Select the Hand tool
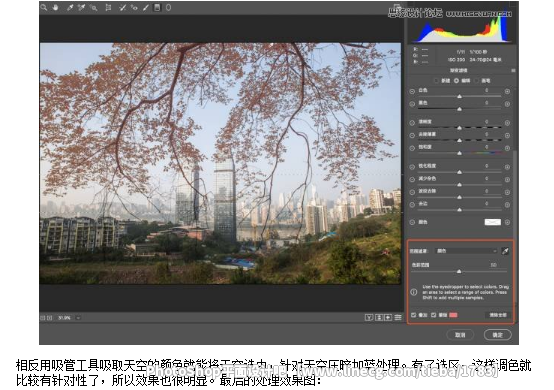The height and width of the screenshot is (390, 554). [x=55, y=7]
